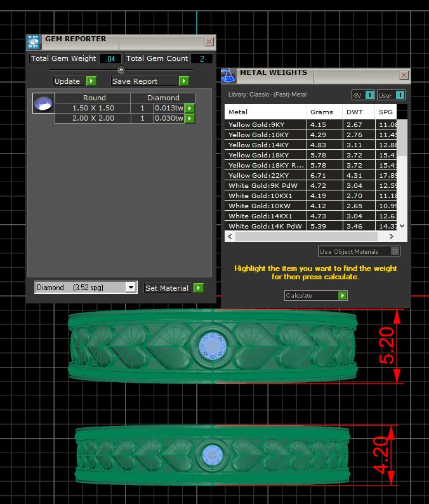Click the Round shape header cell
Screen dimensions: 429x504
[93, 98]
